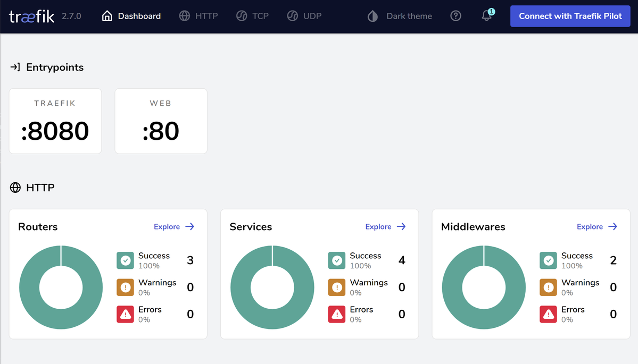Toggle Dark theme
Viewport: 638px width, 364px height.
399,16
